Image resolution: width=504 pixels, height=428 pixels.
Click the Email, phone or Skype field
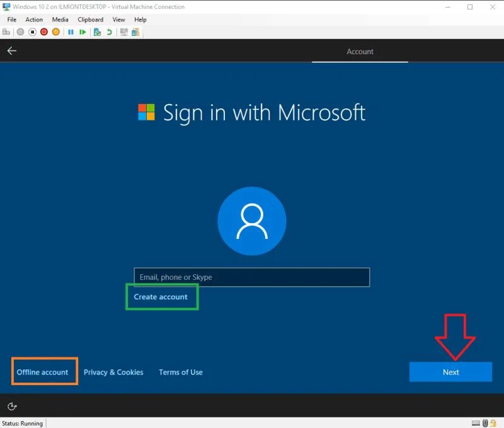click(251, 277)
